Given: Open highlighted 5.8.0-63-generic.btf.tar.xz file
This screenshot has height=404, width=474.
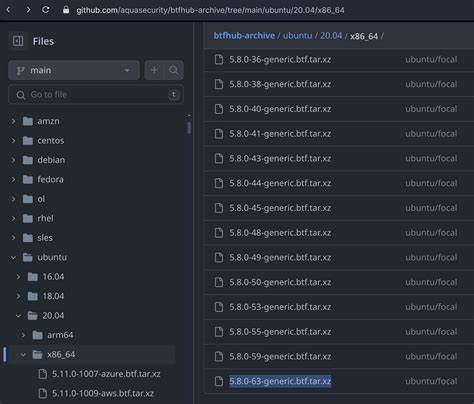Looking at the screenshot, I should (280, 381).
